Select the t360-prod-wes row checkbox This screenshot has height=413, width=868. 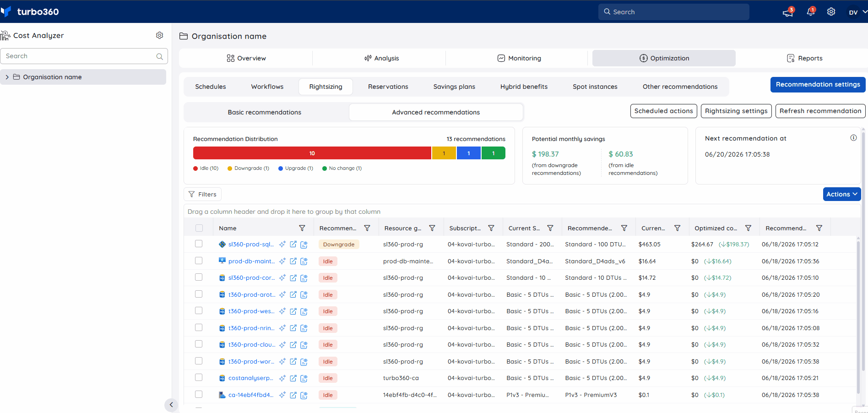199,310
